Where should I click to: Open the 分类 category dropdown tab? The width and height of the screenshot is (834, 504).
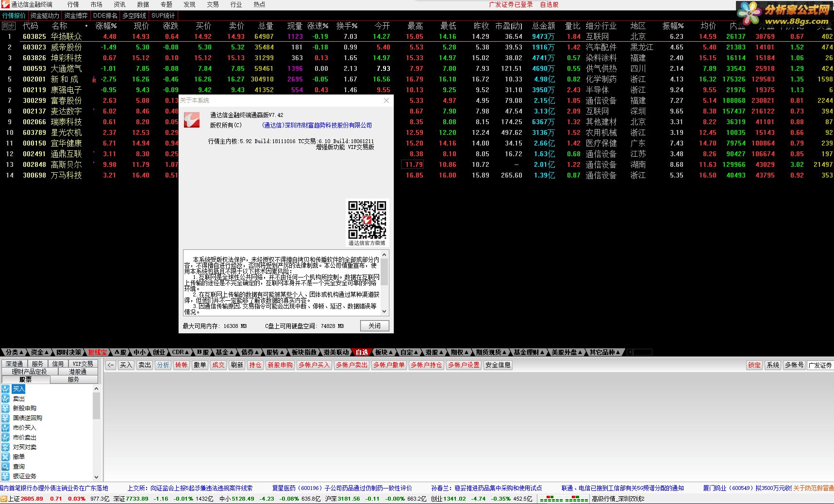15,352
